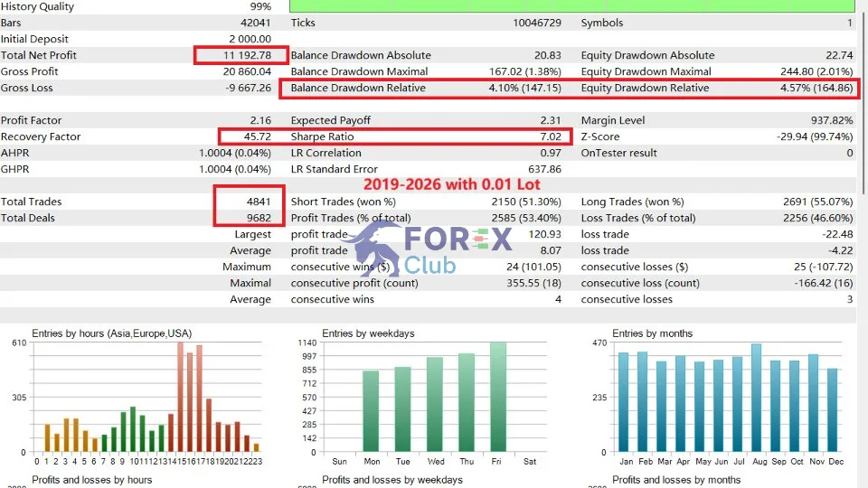Click the hour 15 bar in hours chart
Screen dimensions: 868x488
point(181,397)
